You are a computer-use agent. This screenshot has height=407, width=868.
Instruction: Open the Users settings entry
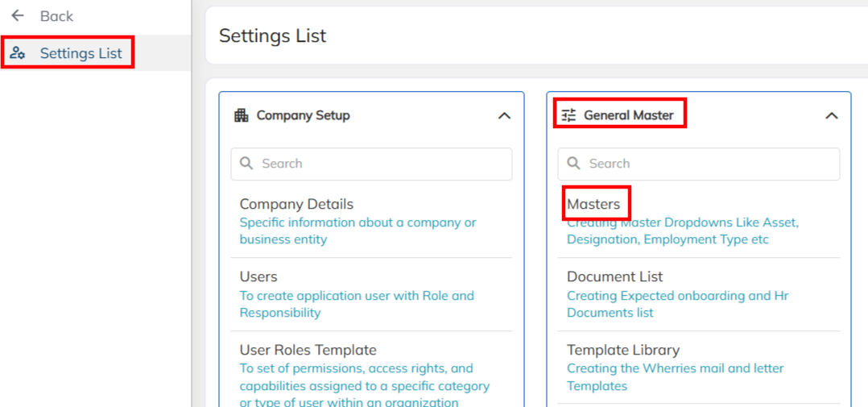258,277
